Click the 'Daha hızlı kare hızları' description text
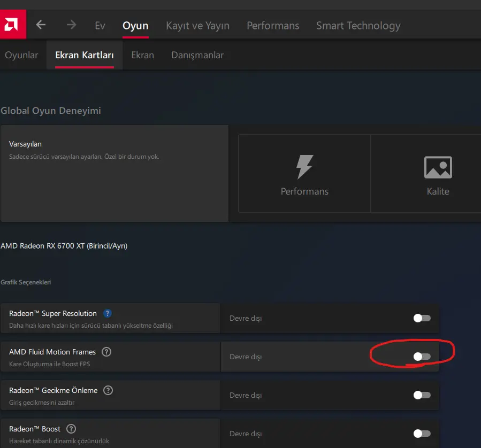The image size is (481, 448). [91, 326]
